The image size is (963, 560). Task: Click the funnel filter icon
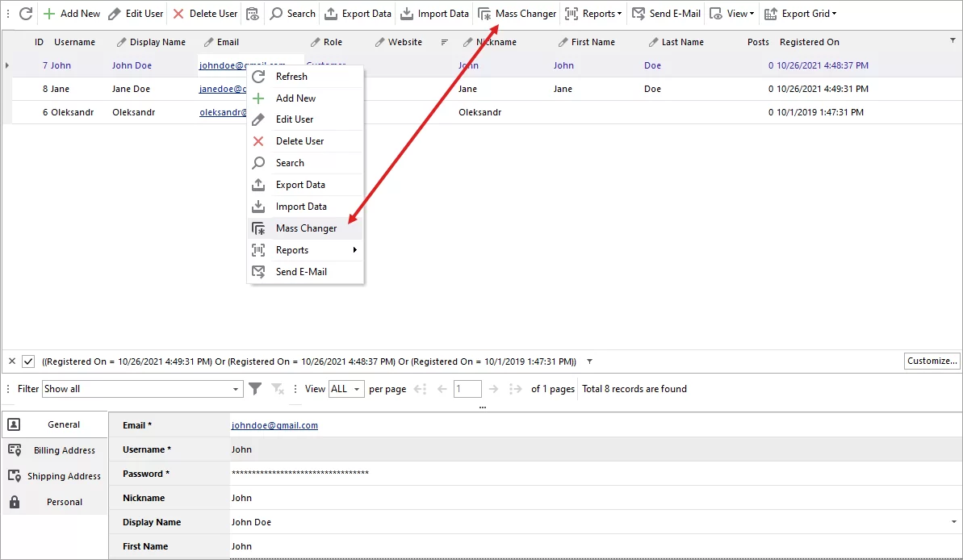(x=255, y=389)
